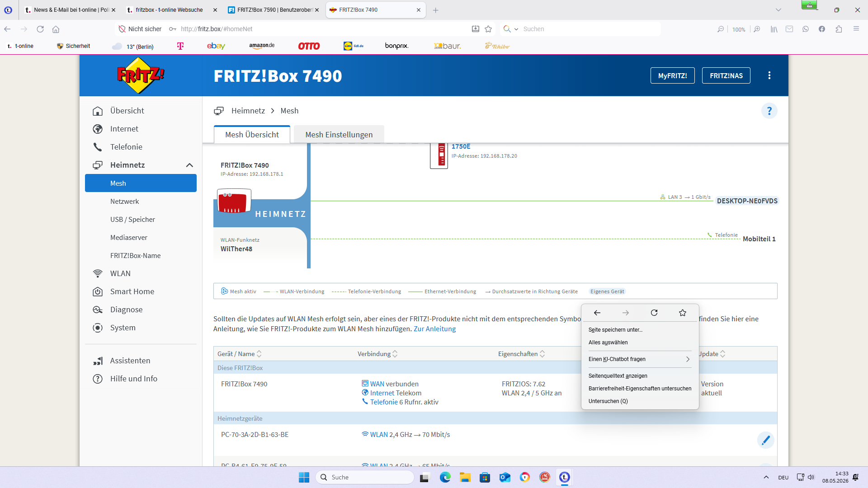The width and height of the screenshot is (868, 488).
Task: Open Netzwerk under Heimnetz
Action: point(124,202)
